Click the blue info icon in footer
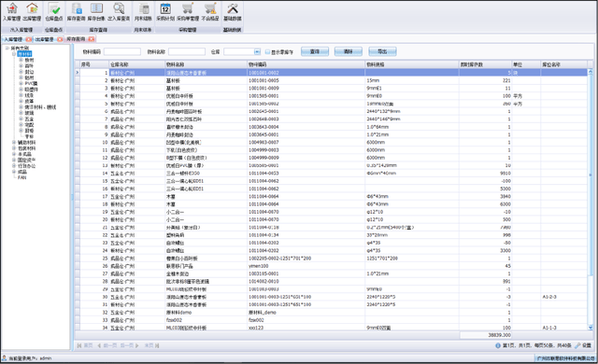The height and width of the screenshot is (364, 598). 498,345
